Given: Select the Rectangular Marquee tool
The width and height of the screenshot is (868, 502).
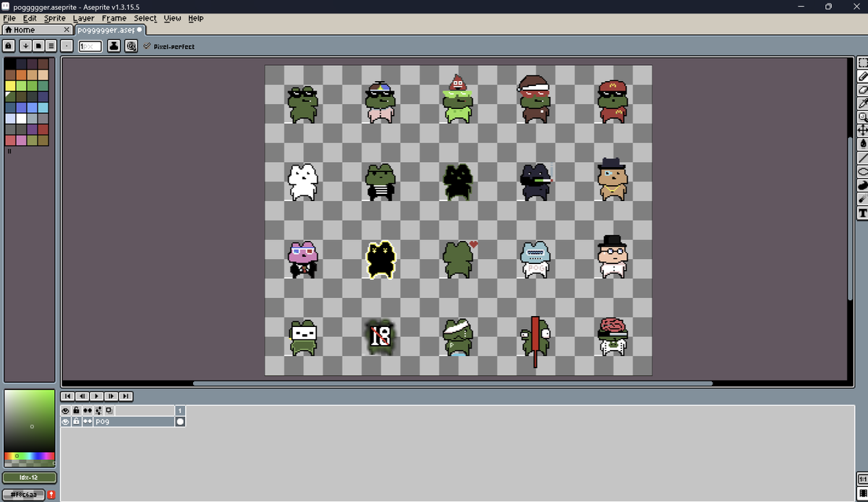Looking at the screenshot, I should [x=862, y=63].
